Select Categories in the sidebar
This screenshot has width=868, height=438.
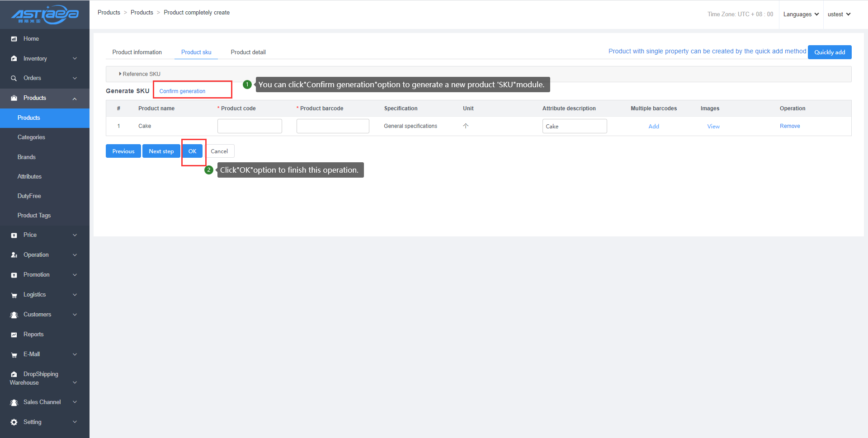click(x=31, y=137)
